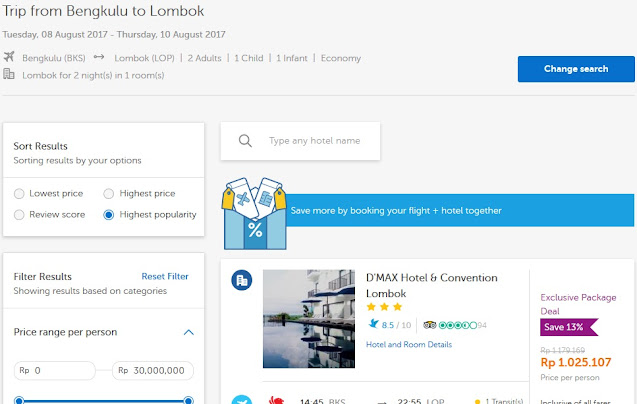Click the Rp 1.025.107 price

coord(576,362)
